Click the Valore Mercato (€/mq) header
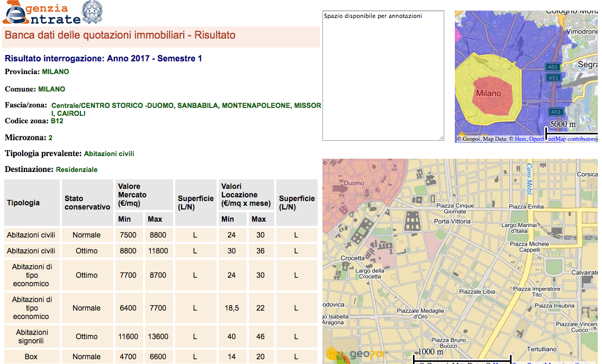The width and height of the screenshot is (602, 364). [145, 195]
